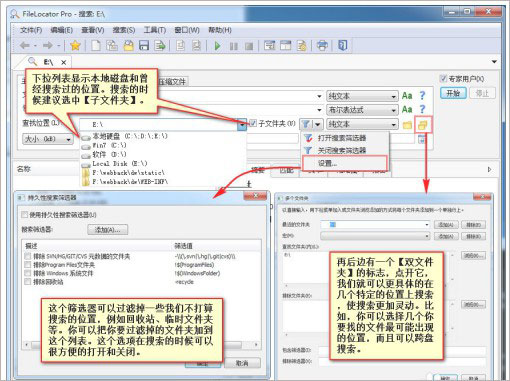Image resolution: width=510 pixels, height=381 pixels.
Task: Open the second combo in multi-folder dialog
Action: click(375, 236)
